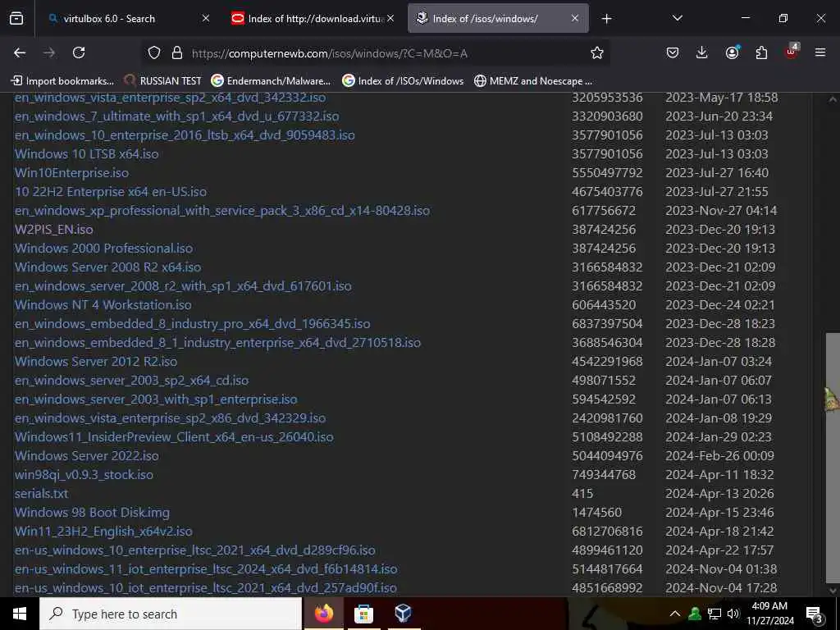
Task: Open the Extensions puzzle icon
Action: click(761, 52)
